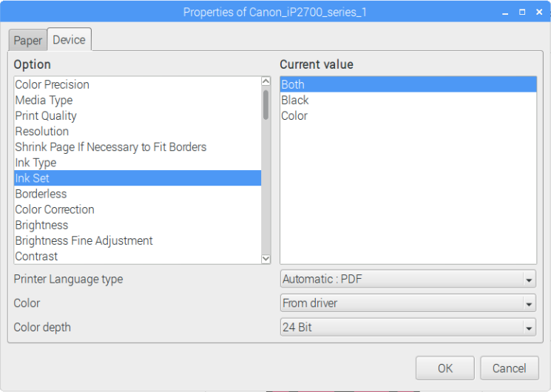
Task: Click the scroll down arrow in Option list
Action: (266, 259)
